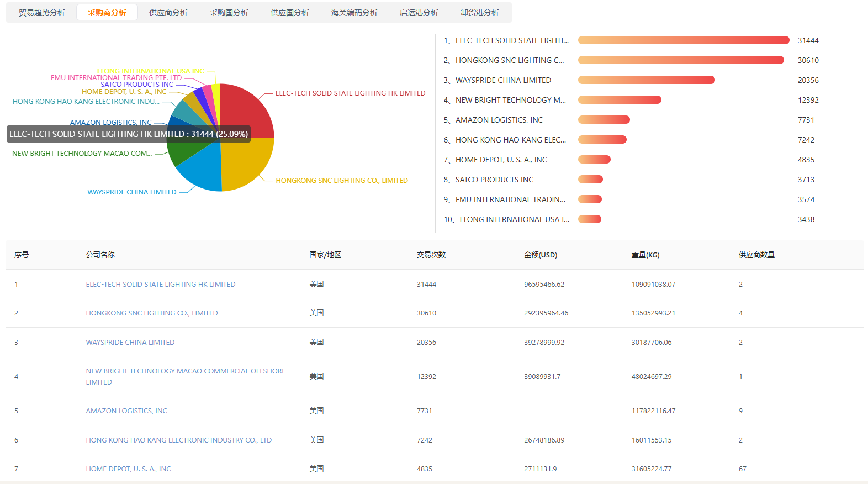Click the weight 117822116.47 cell

[654, 411]
